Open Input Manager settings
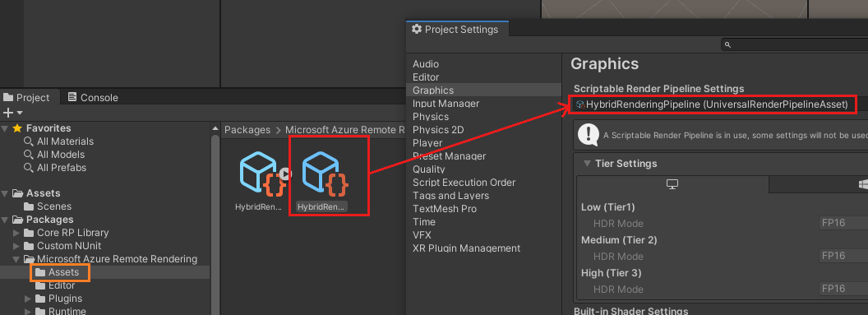The height and width of the screenshot is (315, 868). pos(446,104)
